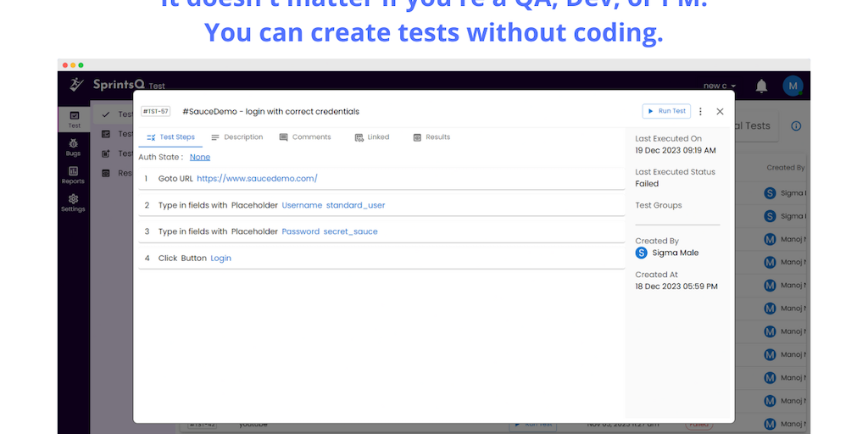
Task: Select step 4 Click Button Login
Action: 381,258
